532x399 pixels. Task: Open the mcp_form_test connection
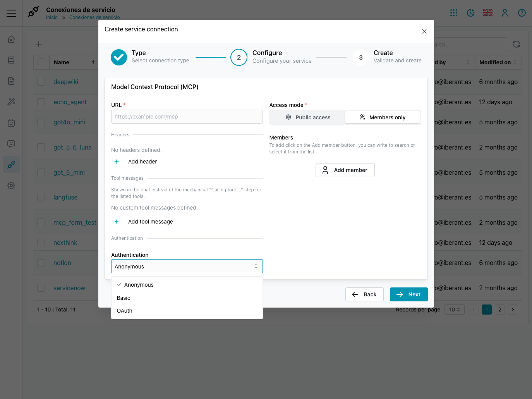(x=75, y=222)
